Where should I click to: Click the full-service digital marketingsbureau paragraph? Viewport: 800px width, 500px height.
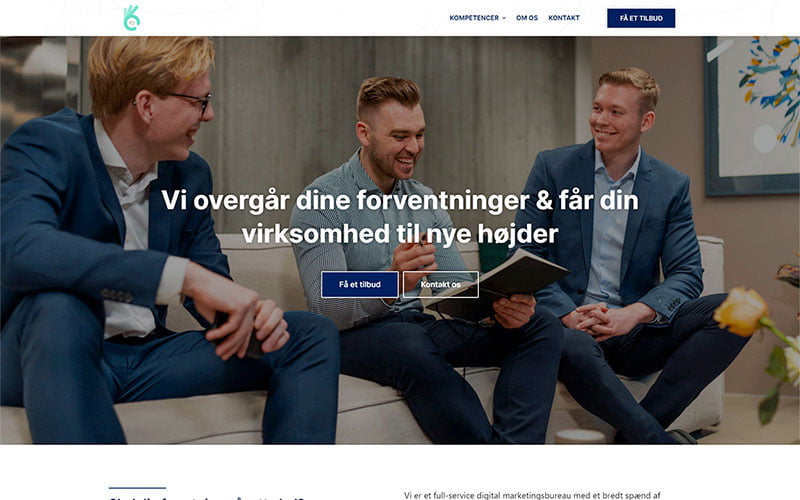532,495
